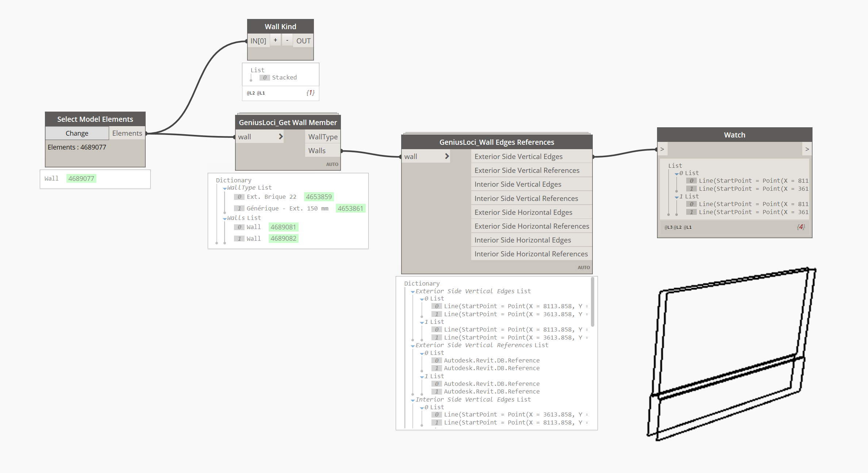Collapse the WallType List in dictionary preview
The width and height of the screenshot is (868, 473).
(x=224, y=189)
